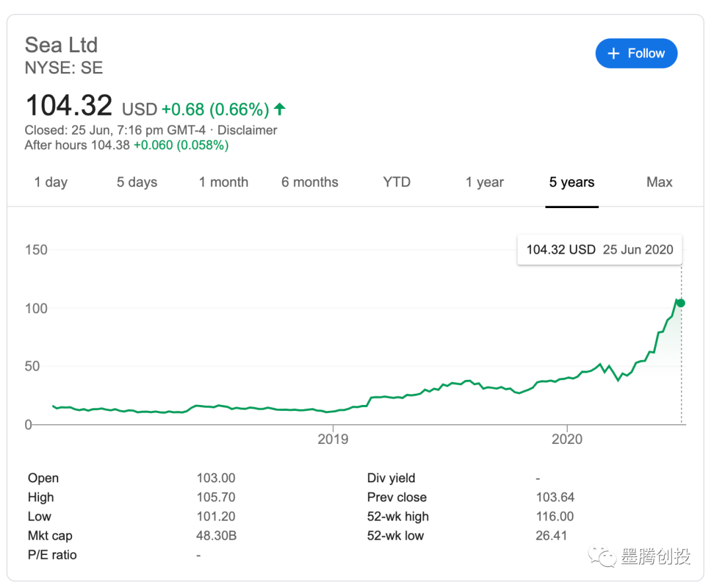714x588 pixels.
Task: Show the 6 months chart
Action: point(309,182)
